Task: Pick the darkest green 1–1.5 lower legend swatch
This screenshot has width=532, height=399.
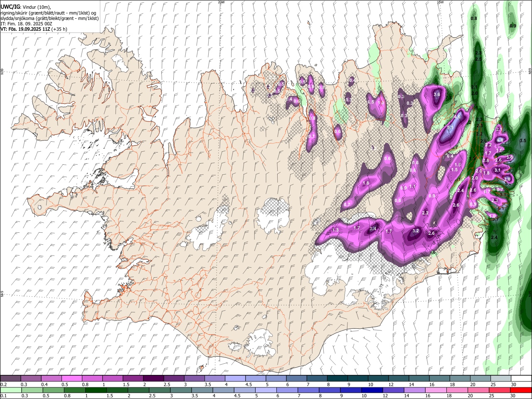Action: [x=96, y=390]
